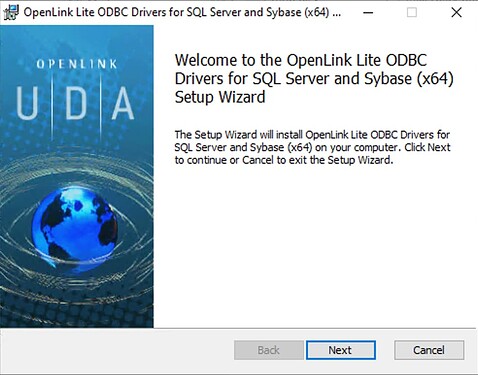Click the window title 'OpenLink Lite ODBC Drivers'
Viewport: 478px width, 375px height.
coord(182,12)
